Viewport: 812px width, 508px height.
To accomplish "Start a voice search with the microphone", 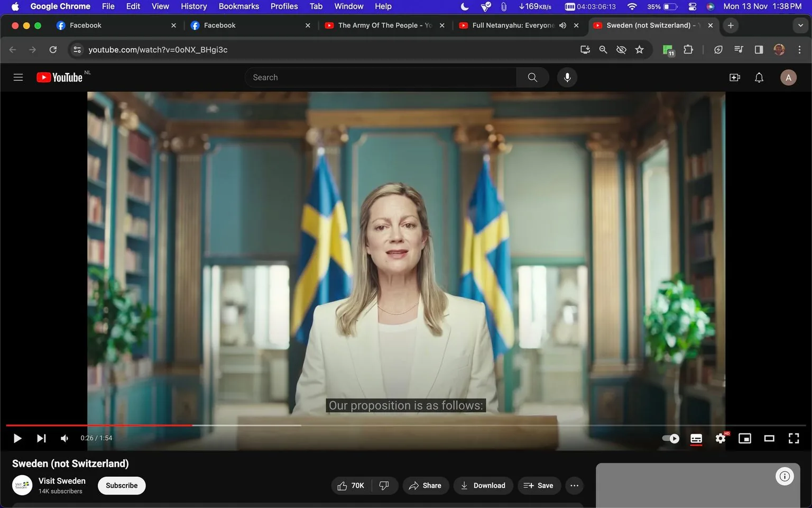I will (x=567, y=77).
